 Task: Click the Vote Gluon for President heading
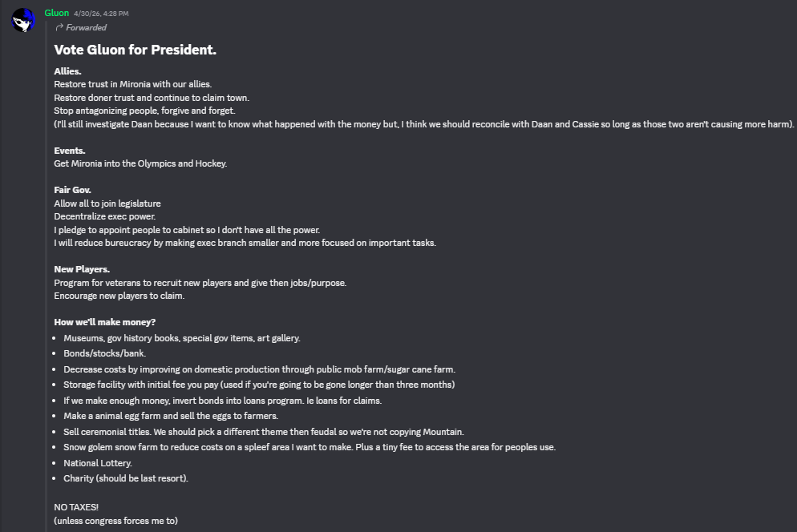coord(136,50)
